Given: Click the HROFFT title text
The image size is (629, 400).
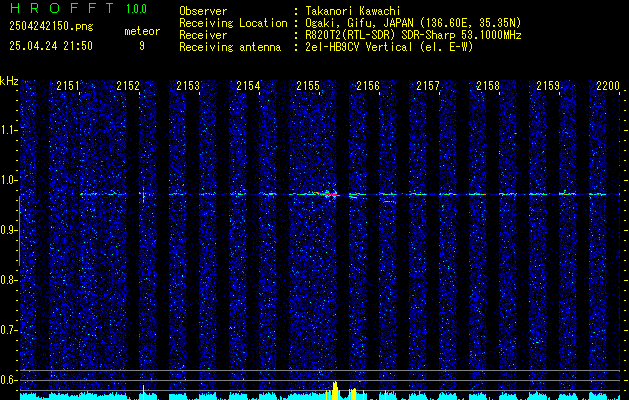Looking at the screenshot, I should (x=62, y=8).
